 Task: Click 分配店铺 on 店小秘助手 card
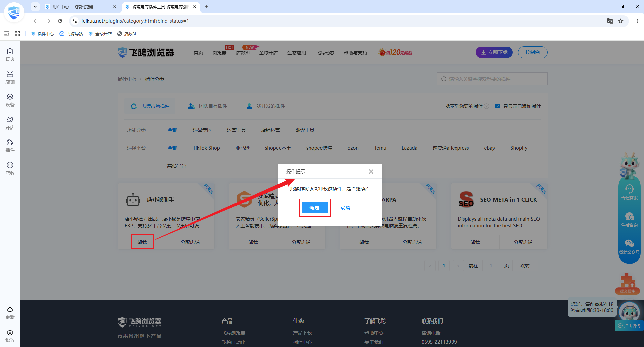tap(190, 242)
